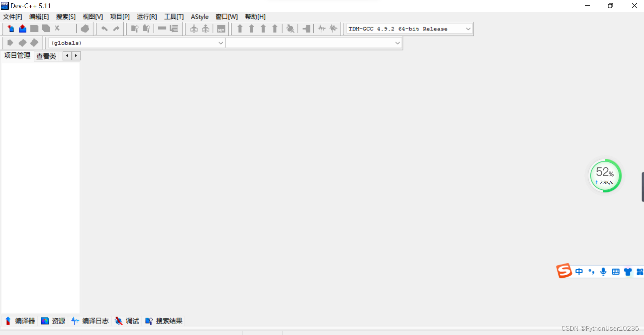Click the Insert snippet arrow icon
Screen dimensions: 644x335
(10, 43)
